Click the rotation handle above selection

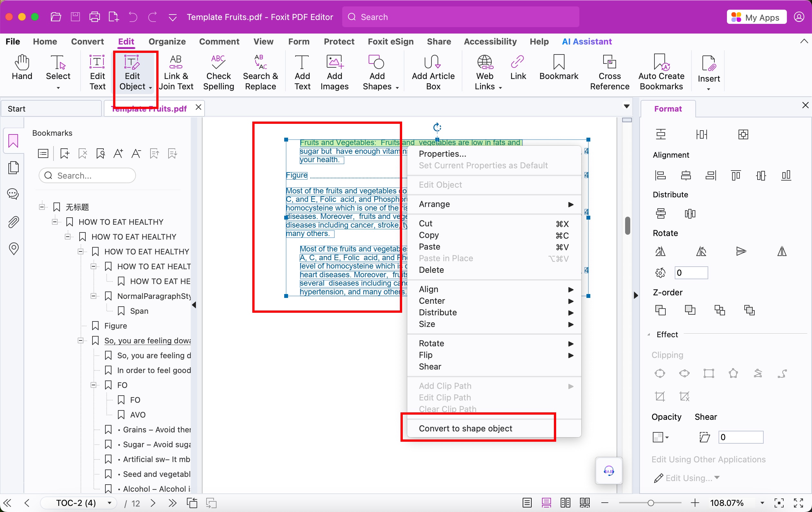[x=437, y=127]
